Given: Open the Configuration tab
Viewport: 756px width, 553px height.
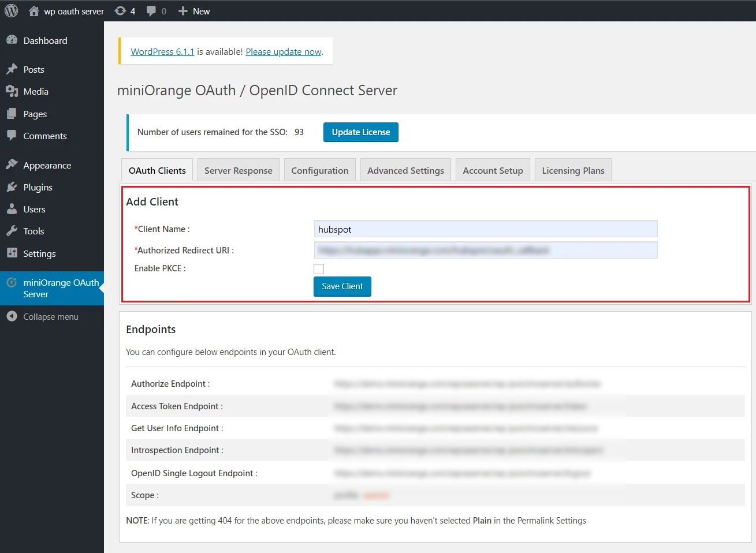Looking at the screenshot, I should [x=320, y=170].
